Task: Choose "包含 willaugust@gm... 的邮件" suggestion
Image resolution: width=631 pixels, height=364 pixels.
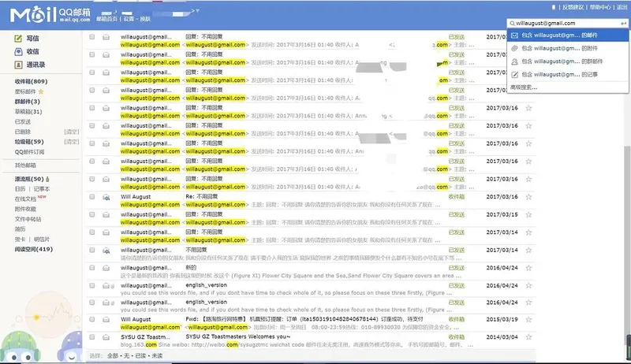Action: click(x=567, y=35)
